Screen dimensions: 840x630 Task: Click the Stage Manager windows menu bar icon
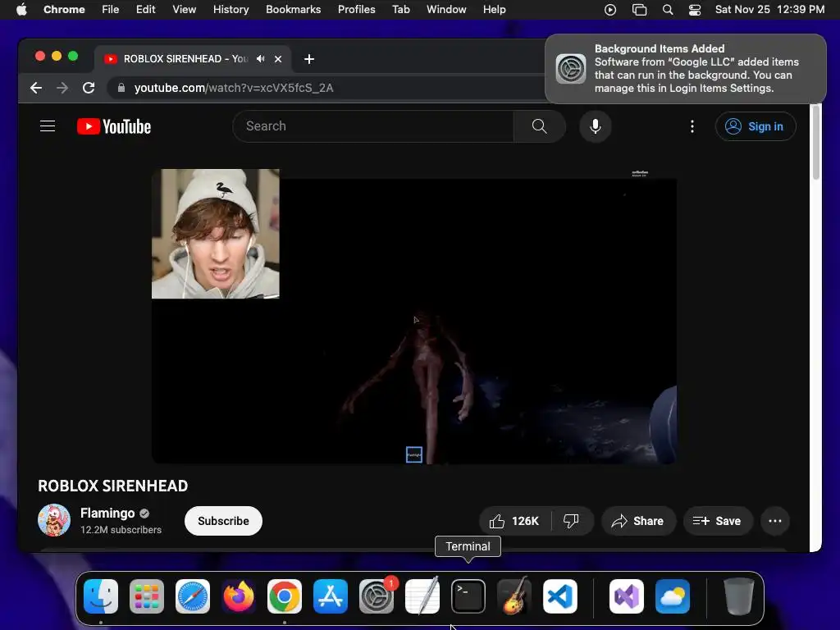point(639,10)
